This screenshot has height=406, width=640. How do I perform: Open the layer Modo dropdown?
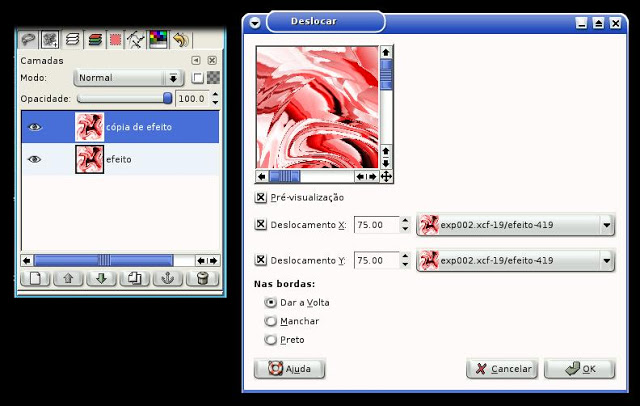coord(131,77)
